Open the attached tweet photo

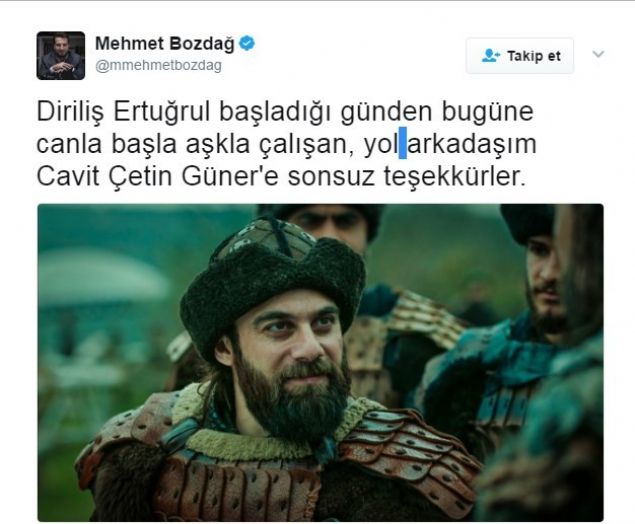point(320,362)
